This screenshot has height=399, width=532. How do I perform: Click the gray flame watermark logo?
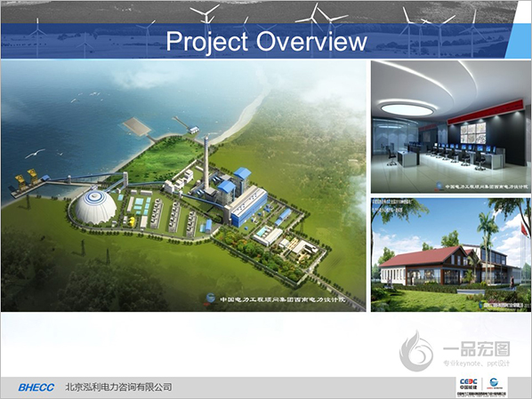(416, 351)
